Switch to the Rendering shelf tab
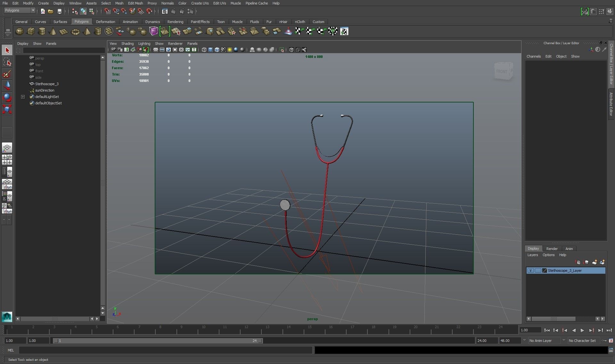 [175, 22]
